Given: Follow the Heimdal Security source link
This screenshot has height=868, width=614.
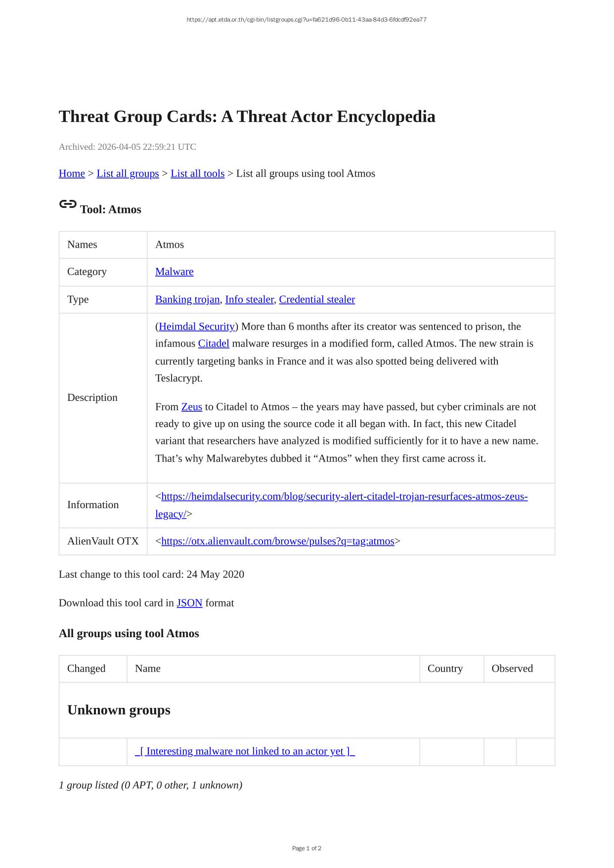Looking at the screenshot, I should click(196, 327).
